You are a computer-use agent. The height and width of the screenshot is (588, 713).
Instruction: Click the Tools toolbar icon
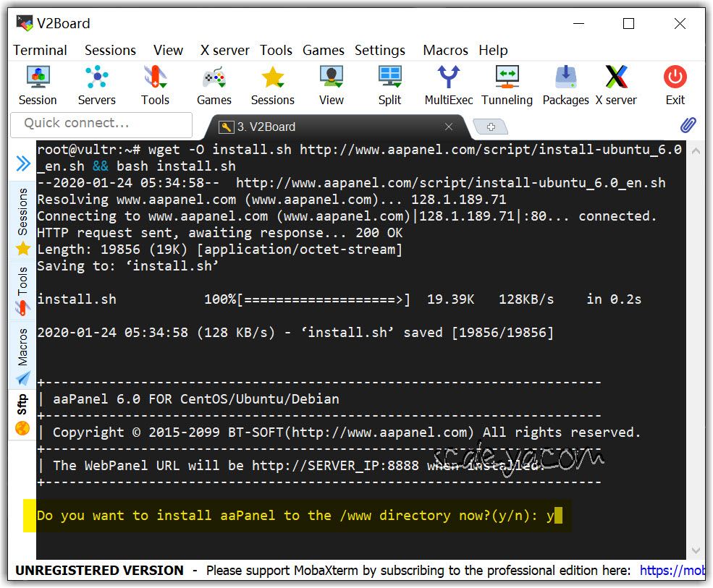coord(155,85)
